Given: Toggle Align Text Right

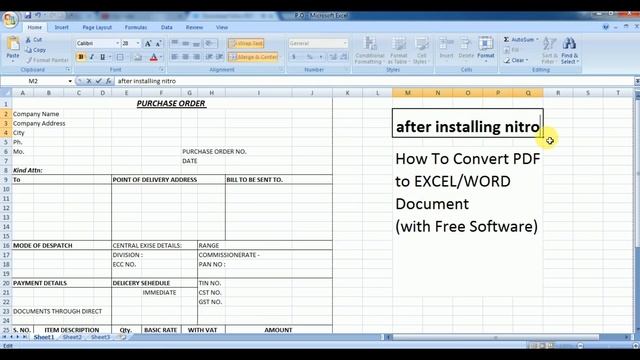Looking at the screenshot, I should click(196, 57).
